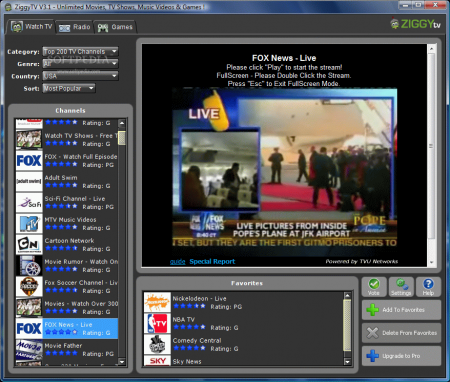
Task: Select Movies Watch Over 300 thumbnail
Action: tap(29, 307)
